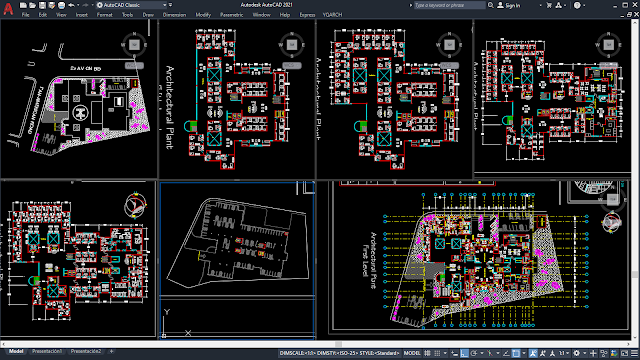Click the Help question mark icon
Viewport: 640px width, 360px height.
[577, 5]
